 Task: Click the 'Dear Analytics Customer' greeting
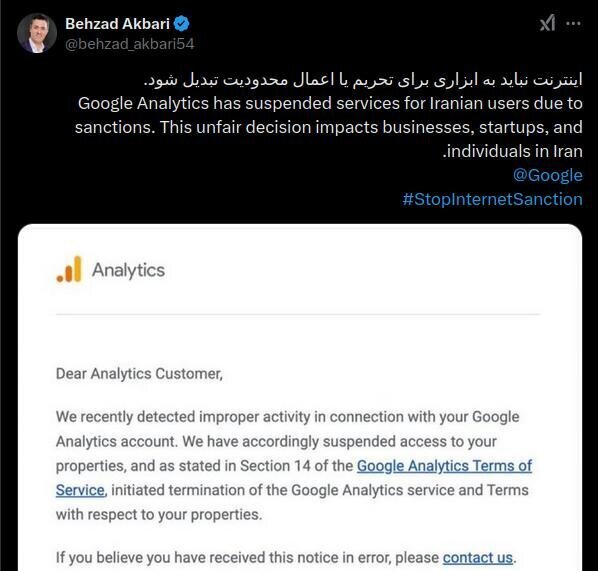(x=139, y=373)
